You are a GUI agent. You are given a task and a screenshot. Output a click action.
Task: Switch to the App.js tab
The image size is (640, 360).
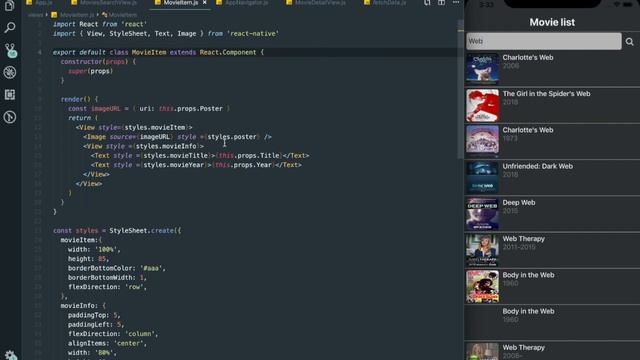tap(39, 2)
